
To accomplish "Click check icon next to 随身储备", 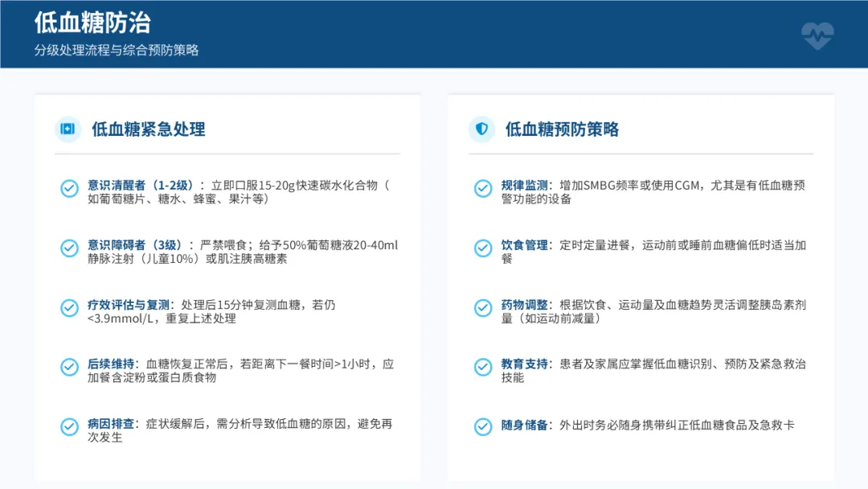I will [483, 427].
